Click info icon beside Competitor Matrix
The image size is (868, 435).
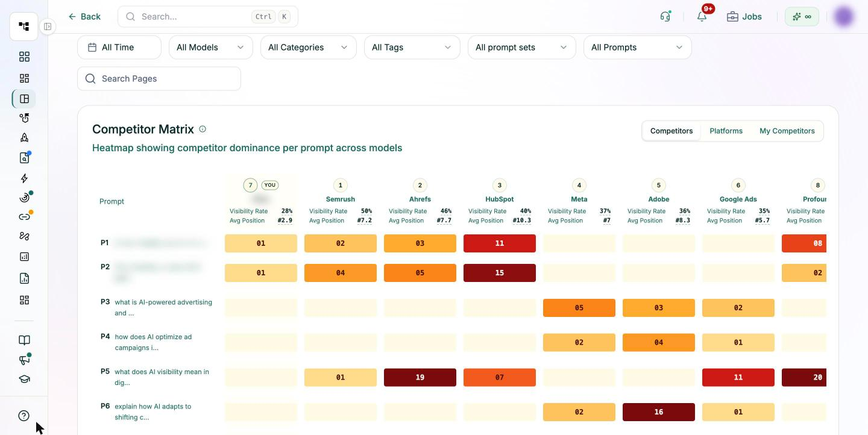tap(203, 129)
